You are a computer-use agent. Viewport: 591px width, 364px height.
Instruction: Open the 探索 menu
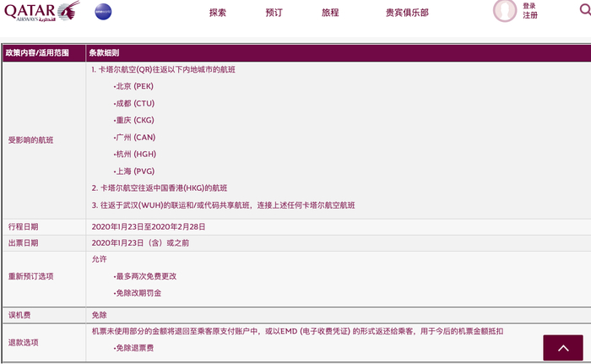[x=218, y=13]
